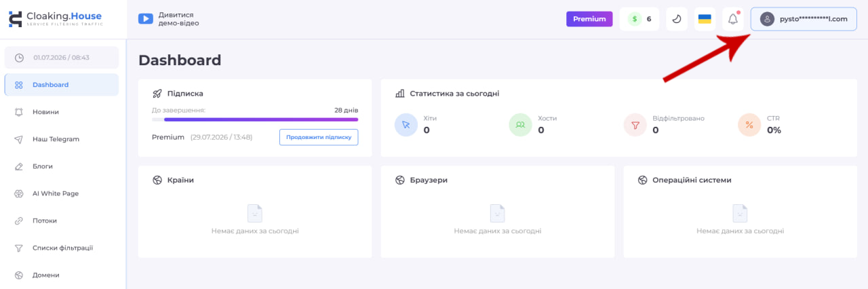Click the Потоки link chain icon

19,220
